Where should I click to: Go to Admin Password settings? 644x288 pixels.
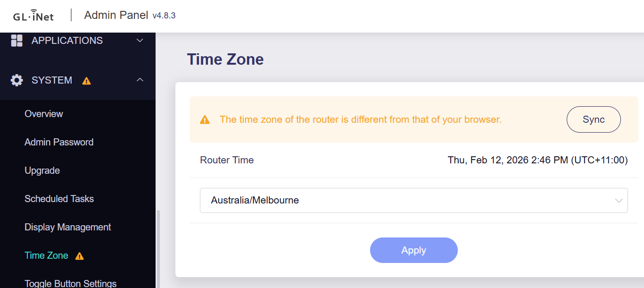59,142
